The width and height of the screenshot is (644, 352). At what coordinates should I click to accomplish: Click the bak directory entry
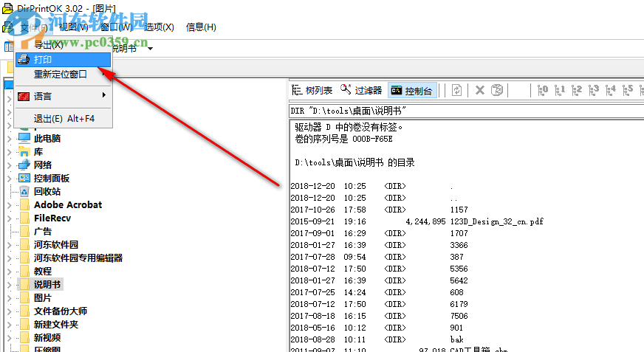click(456, 339)
